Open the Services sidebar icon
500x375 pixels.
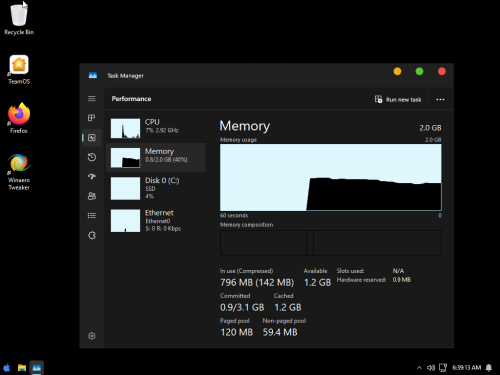(x=92, y=235)
